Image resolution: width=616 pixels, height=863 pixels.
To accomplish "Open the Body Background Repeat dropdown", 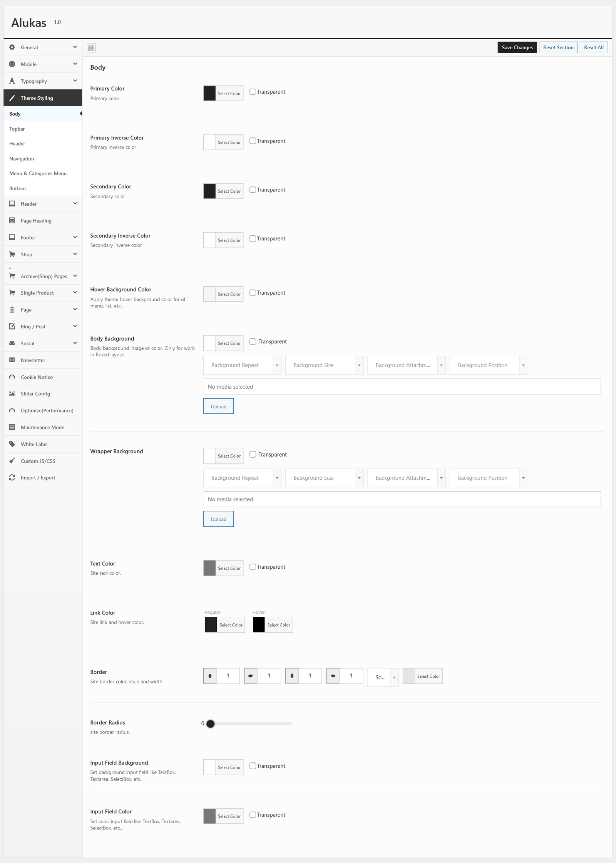I will click(242, 365).
